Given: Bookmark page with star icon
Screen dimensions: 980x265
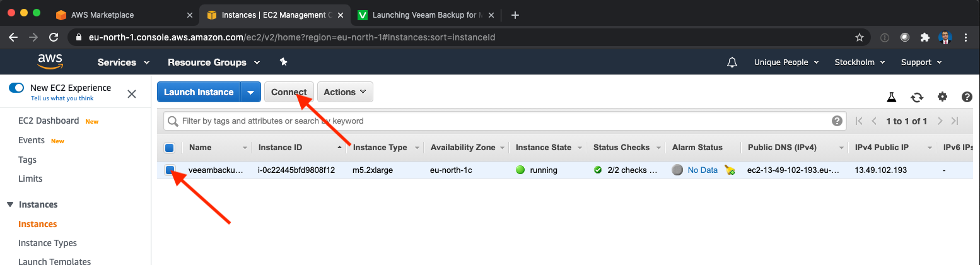Looking at the screenshot, I should click(x=860, y=37).
